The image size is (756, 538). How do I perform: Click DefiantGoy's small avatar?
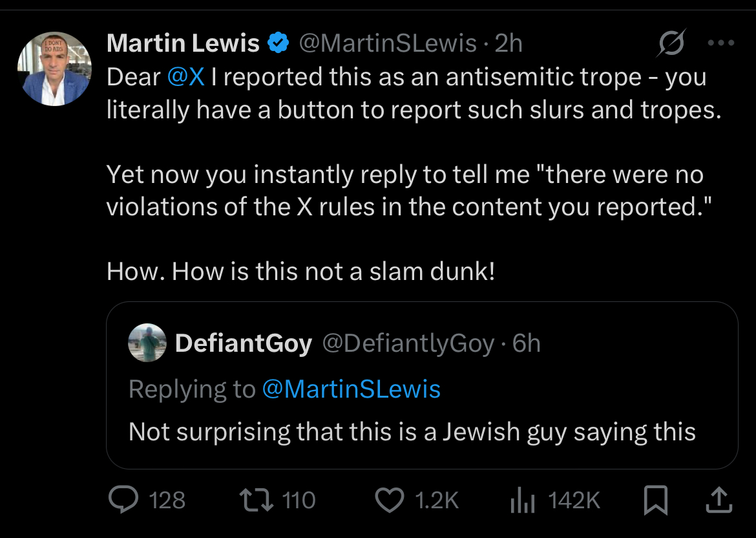148,343
